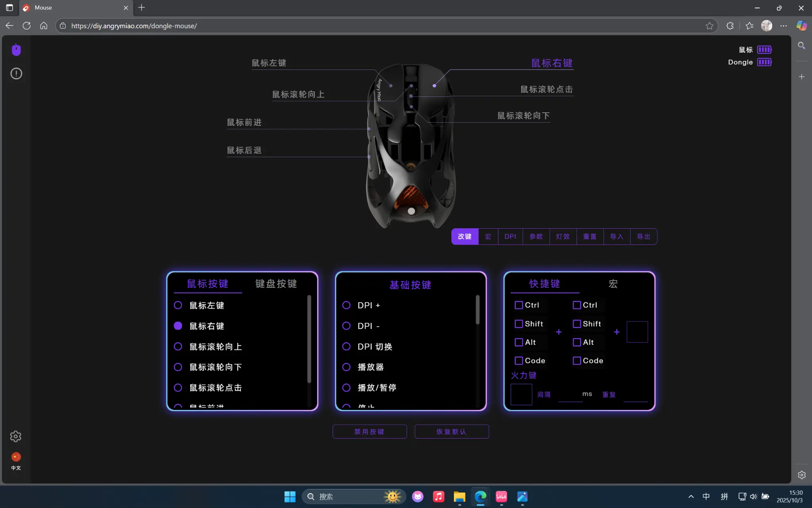Image resolution: width=812 pixels, height=508 pixels.
Task: Click the purple mouse icon in sidebar
Action: 16,50
